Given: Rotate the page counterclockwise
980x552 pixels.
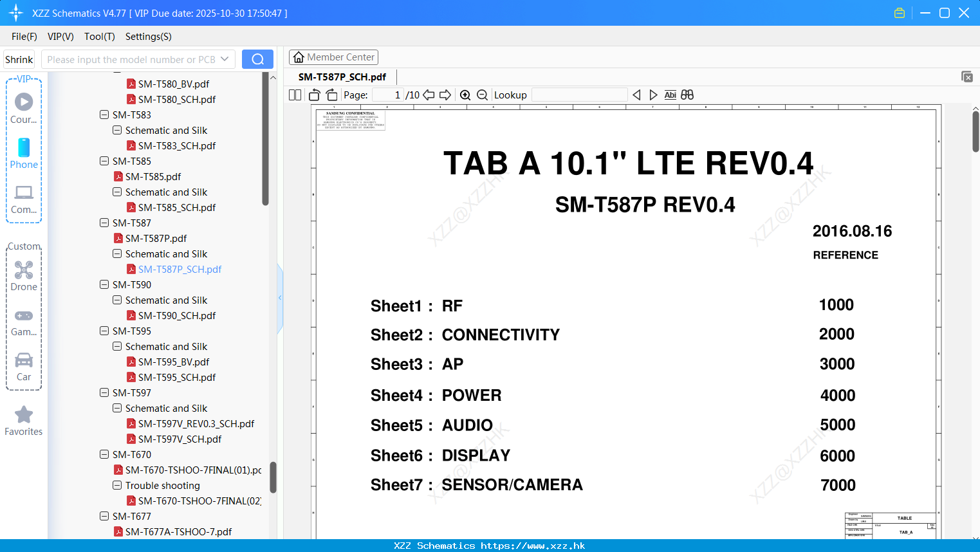Looking at the screenshot, I should pyautogui.click(x=315, y=95).
